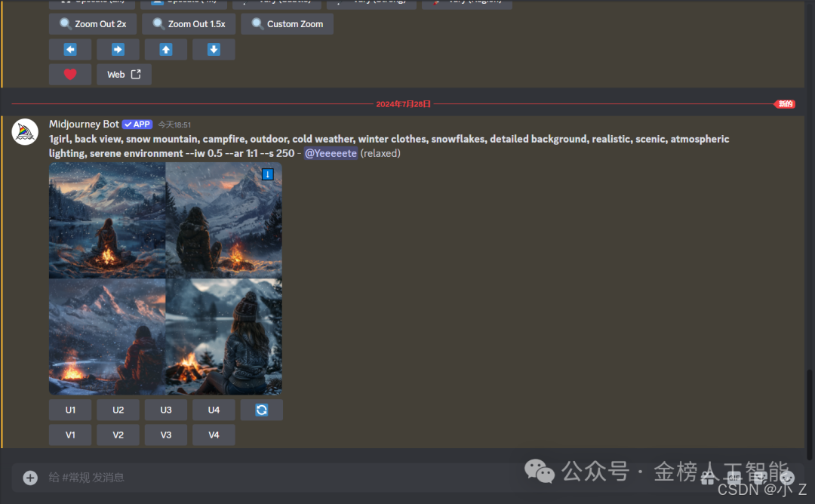Image resolution: width=815 pixels, height=504 pixels.
Task: Click the Zoom Out 1.5x button
Action: pyautogui.click(x=189, y=24)
